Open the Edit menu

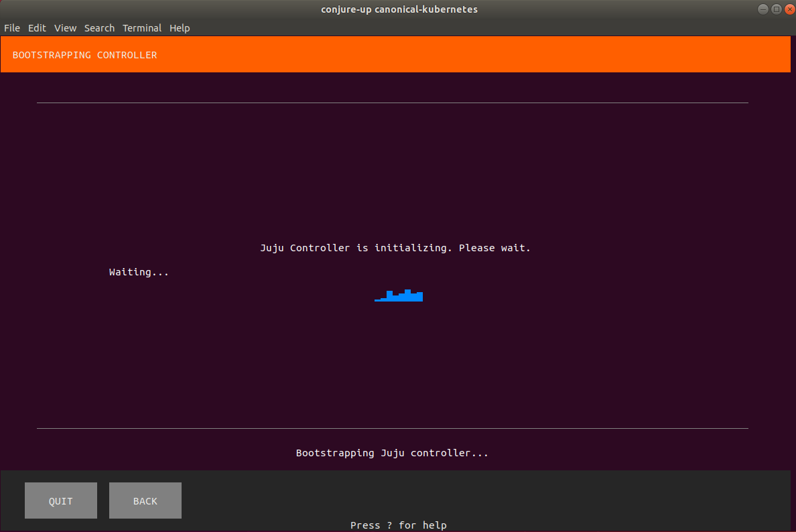(37, 28)
